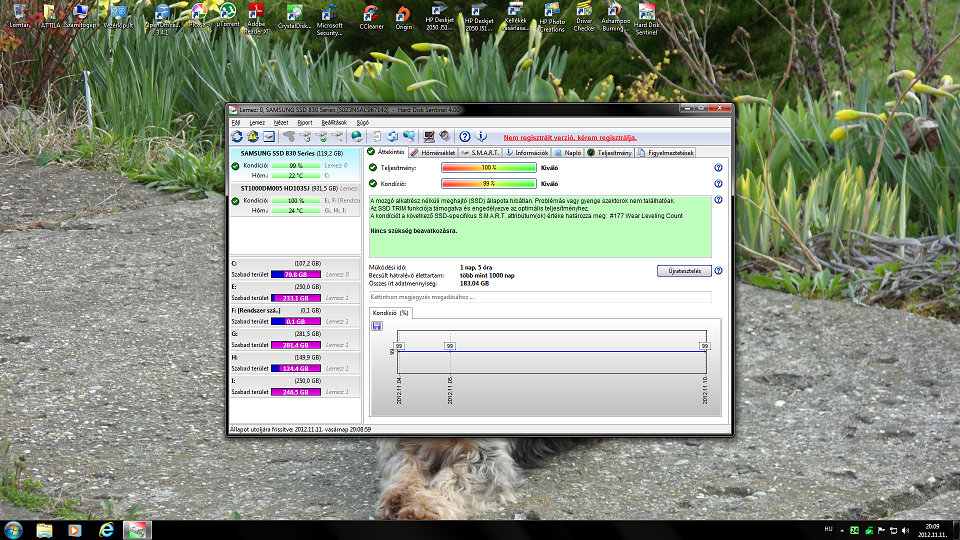
Task: Switch to the Hőmérséklet tab
Action: (433, 152)
